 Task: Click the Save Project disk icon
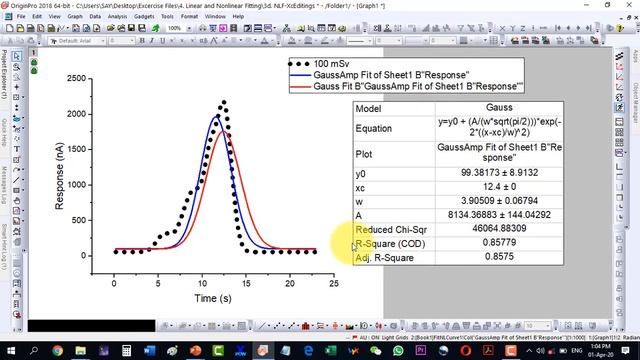click(131, 28)
